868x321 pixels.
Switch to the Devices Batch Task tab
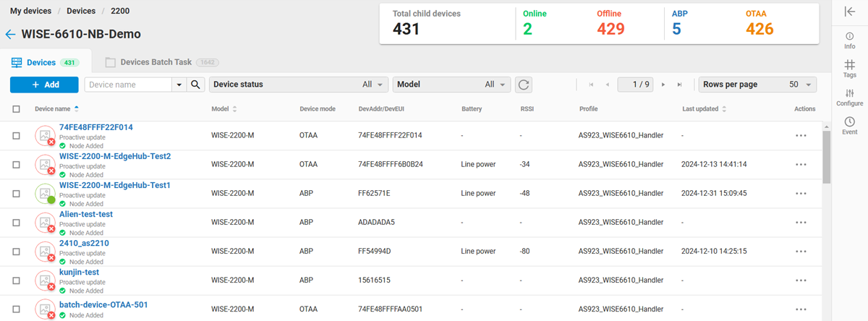coord(156,62)
